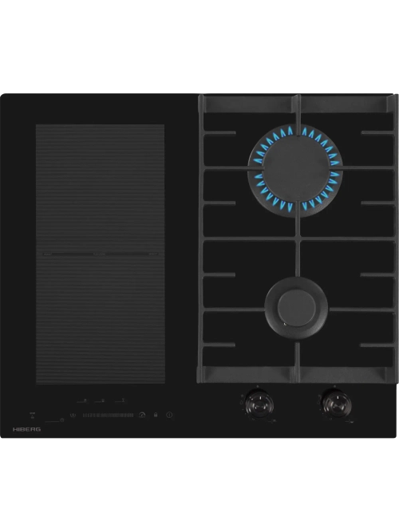Viewport: 399px width, 532px height.
Task: Turn the right gas control knob
Action: coord(338,405)
